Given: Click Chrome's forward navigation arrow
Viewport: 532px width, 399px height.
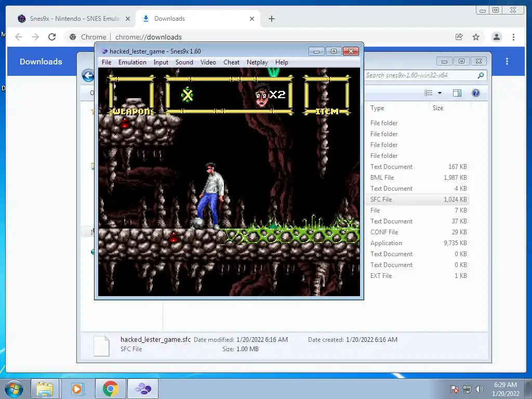Looking at the screenshot, I should point(35,37).
